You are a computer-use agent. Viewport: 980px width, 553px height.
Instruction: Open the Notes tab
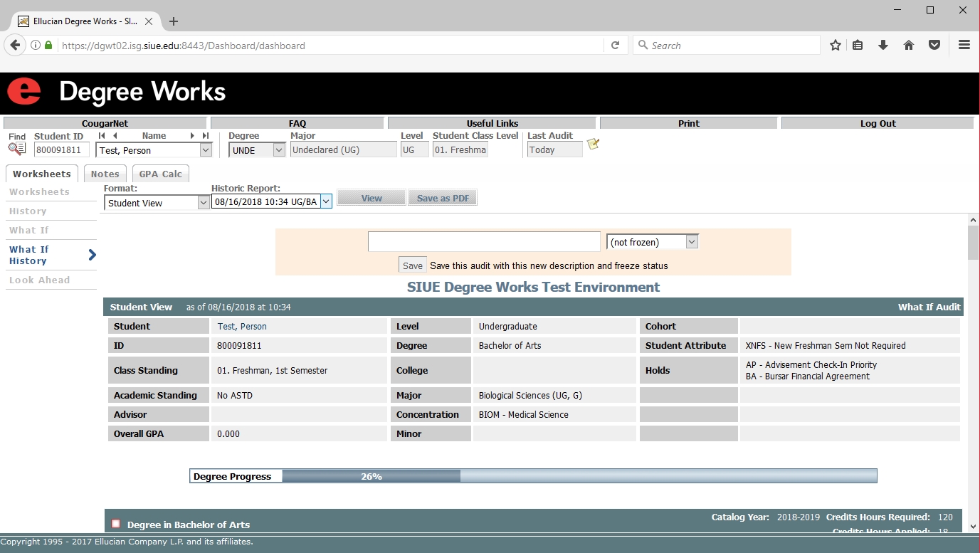pos(105,174)
